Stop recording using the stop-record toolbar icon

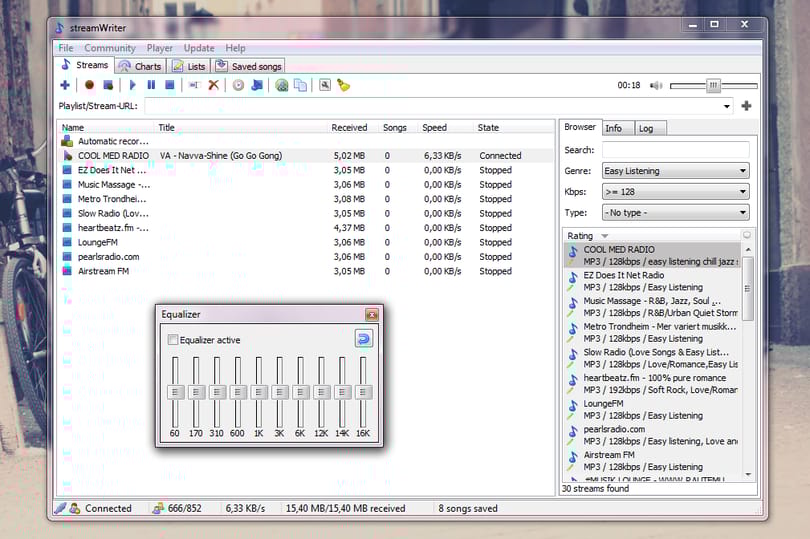pyautogui.click(x=108, y=85)
